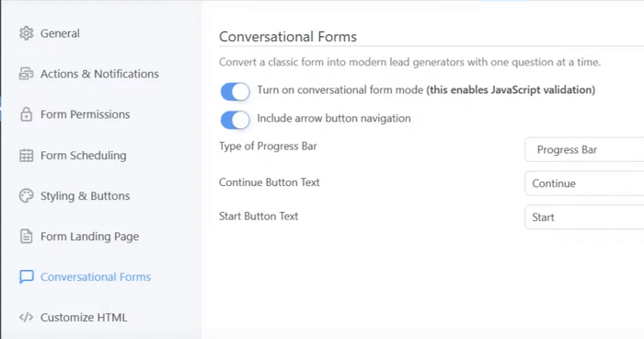The width and height of the screenshot is (644, 339).
Task: Click the Continue Button Text input field
Action: tap(584, 183)
